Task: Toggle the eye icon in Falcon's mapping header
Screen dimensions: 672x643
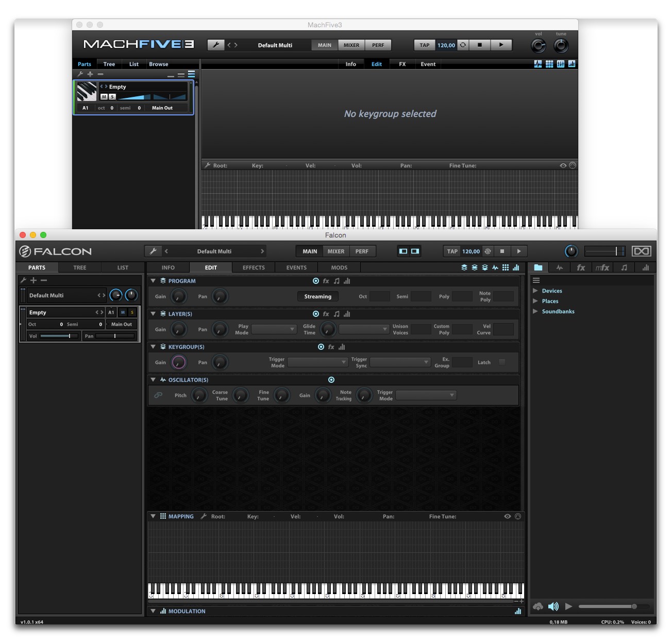Action: pyautogui.click(x=508, y=516)
